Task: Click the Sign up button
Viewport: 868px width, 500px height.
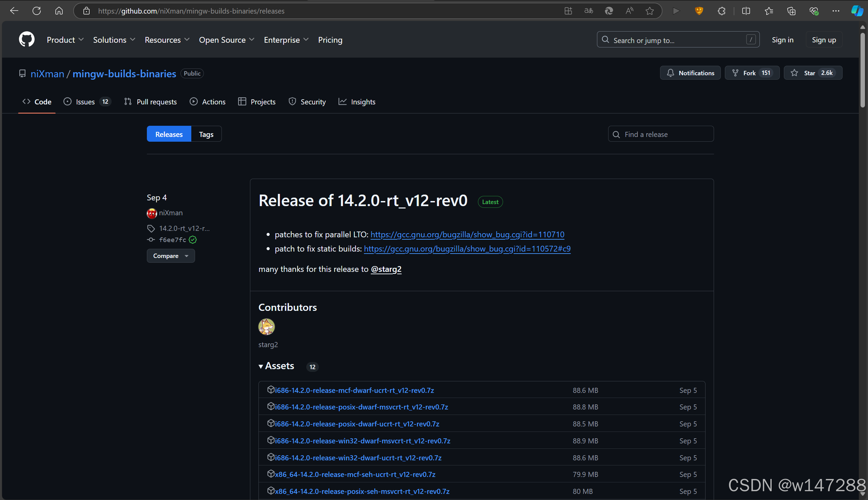Action: (x=824, y=40)
